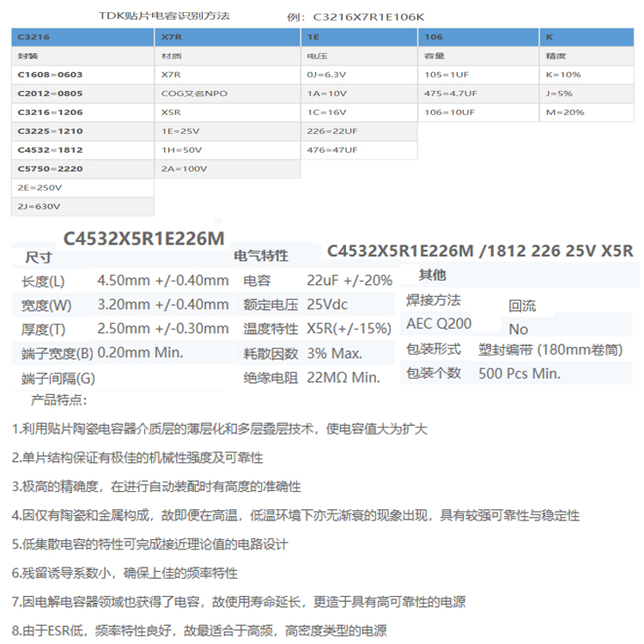644x644 pixels.
Task: Click the 塑封编带 (180mm卷筒) packaging value
Action: point(550,350)
